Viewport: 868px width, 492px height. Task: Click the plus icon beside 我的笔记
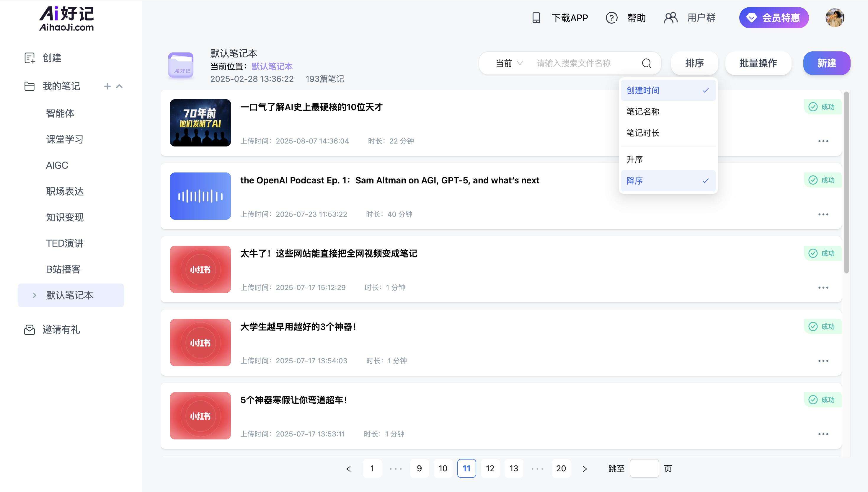[107, 86]
